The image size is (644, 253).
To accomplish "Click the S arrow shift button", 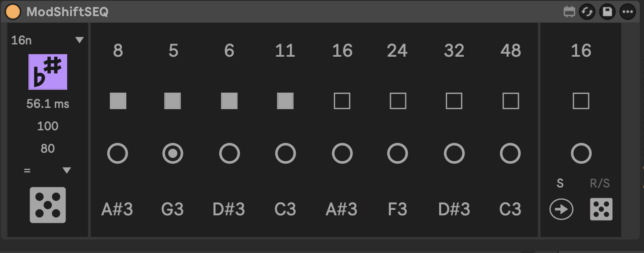I will coord(561,209).
